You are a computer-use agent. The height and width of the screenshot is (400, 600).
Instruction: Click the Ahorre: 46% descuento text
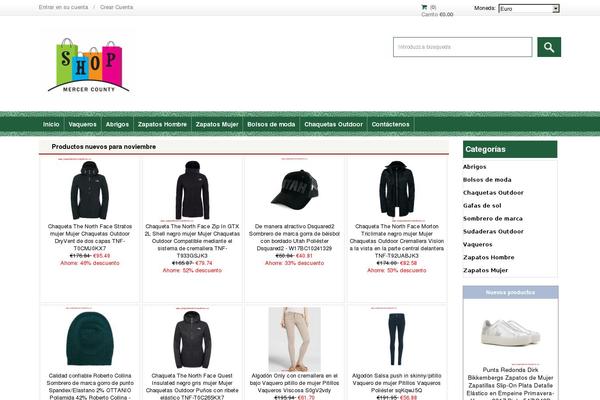pyautogui.click(x=90, y=263)
